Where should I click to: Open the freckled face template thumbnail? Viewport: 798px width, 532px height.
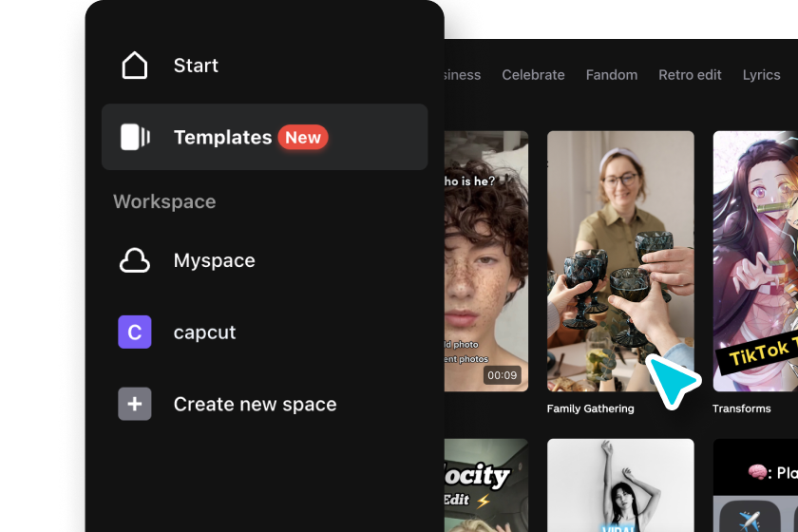pos(486,261)
